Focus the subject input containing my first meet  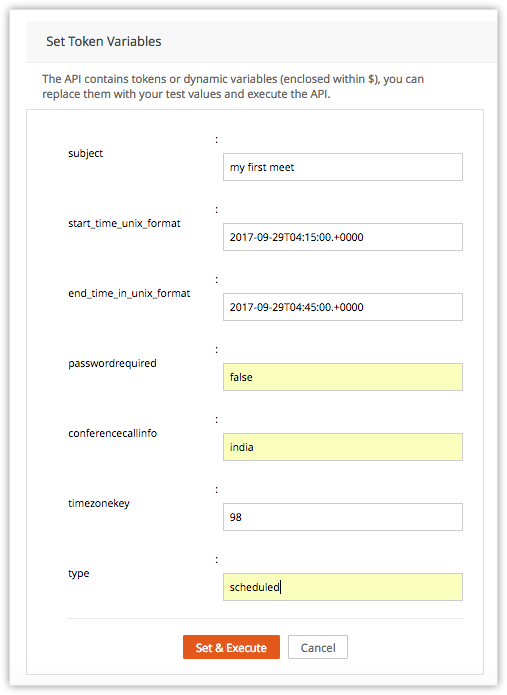(x=343, y=167)
